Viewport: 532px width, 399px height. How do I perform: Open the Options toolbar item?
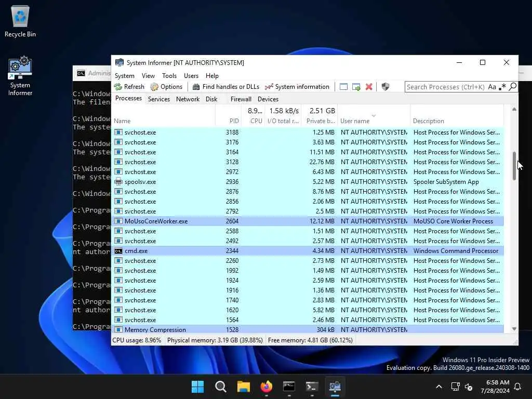click(167, 87)
